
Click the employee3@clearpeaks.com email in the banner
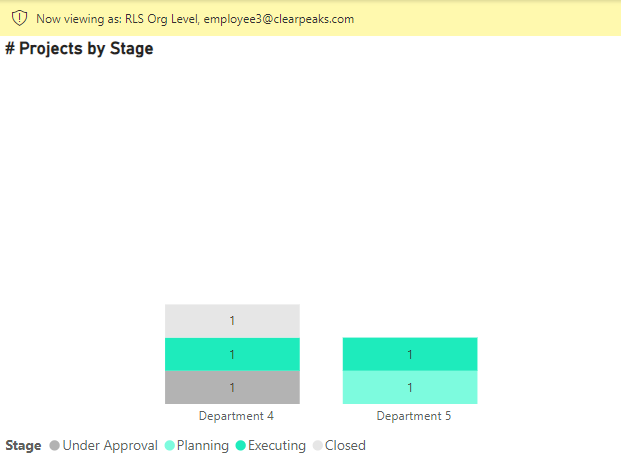pyautogui.click(x=279, y=19)
